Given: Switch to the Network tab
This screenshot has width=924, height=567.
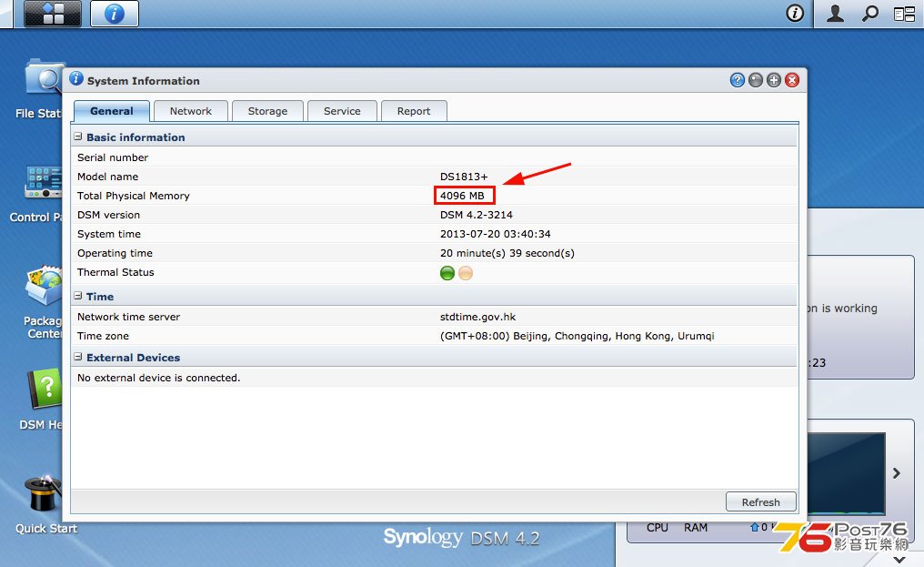Looking at the screenshot, I should point(190,111).
